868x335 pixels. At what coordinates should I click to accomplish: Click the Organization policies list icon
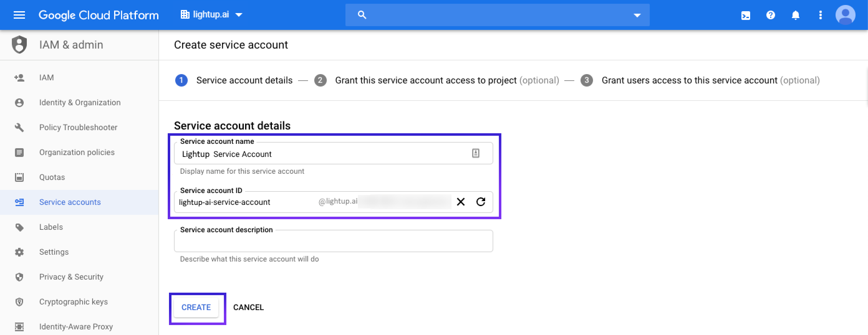pyautogui.click(x=19, y=152)
